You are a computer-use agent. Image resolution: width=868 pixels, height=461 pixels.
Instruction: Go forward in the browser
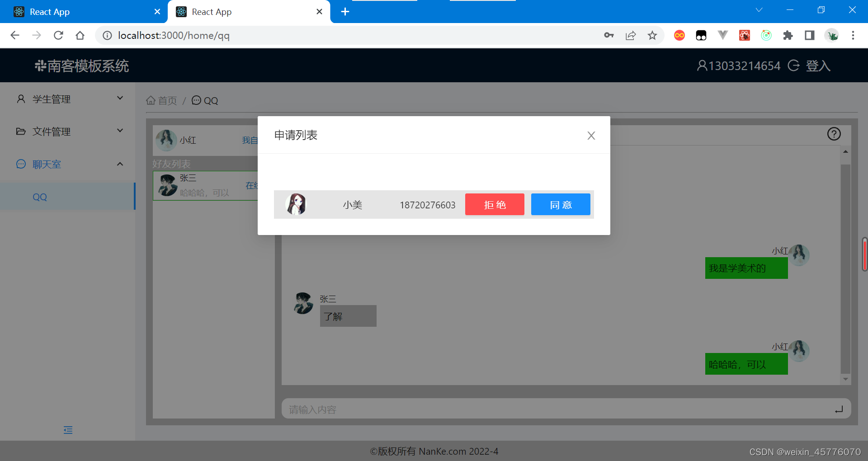37,35
